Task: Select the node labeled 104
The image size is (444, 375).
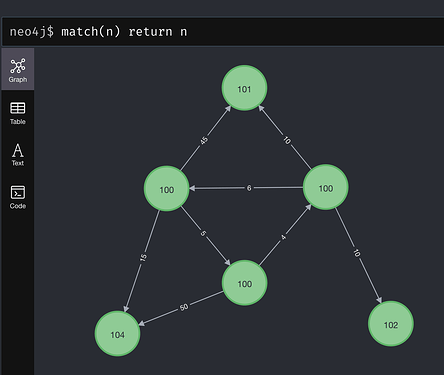Action: pos(117,334)
